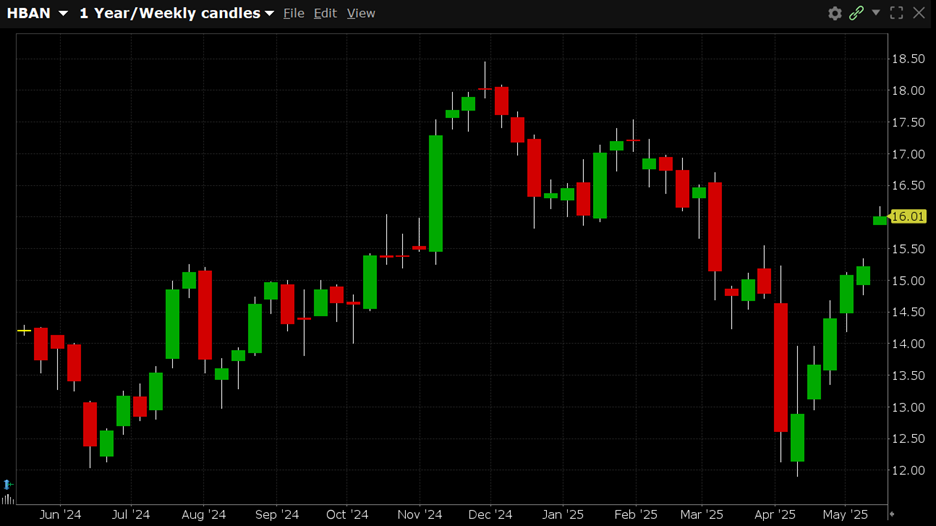Click the 13.00 price axis label
Viewport: 936px width, 526px height.
click(x=908, y=407)
